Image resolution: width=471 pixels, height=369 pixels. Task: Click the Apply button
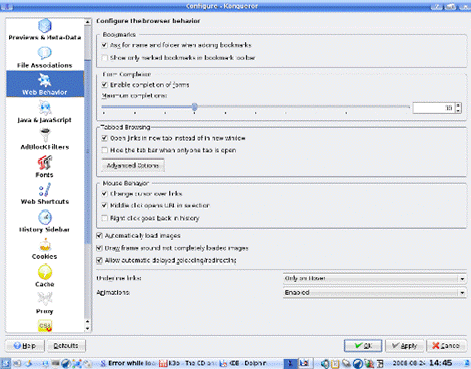point(404,346)
